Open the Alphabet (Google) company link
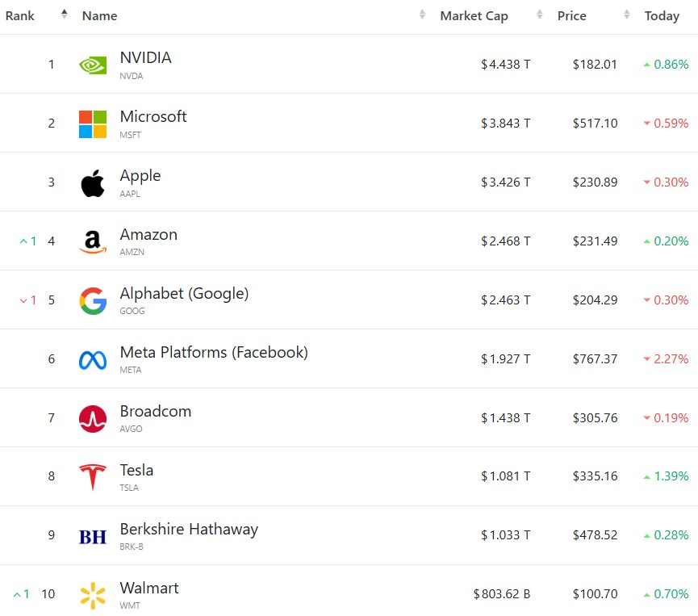This screenshot has width=698, height=616. click(184, 294)
